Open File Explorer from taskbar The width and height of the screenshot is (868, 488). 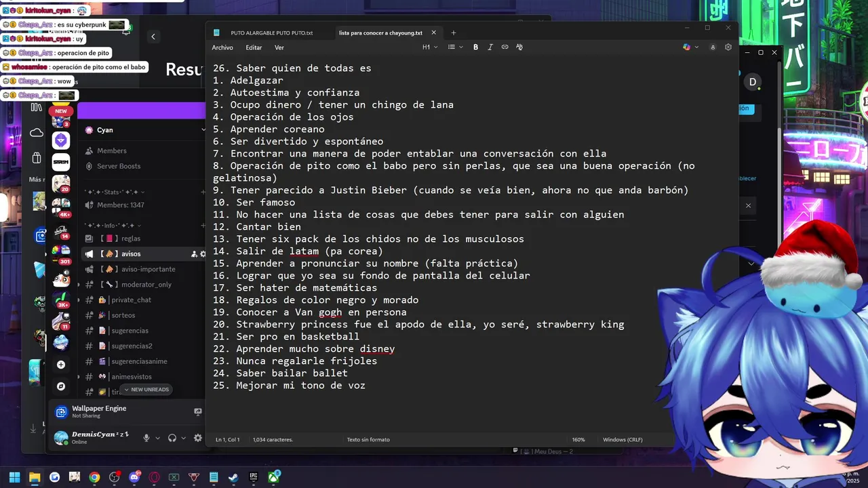pyautogui.click(x=35, y=477)
